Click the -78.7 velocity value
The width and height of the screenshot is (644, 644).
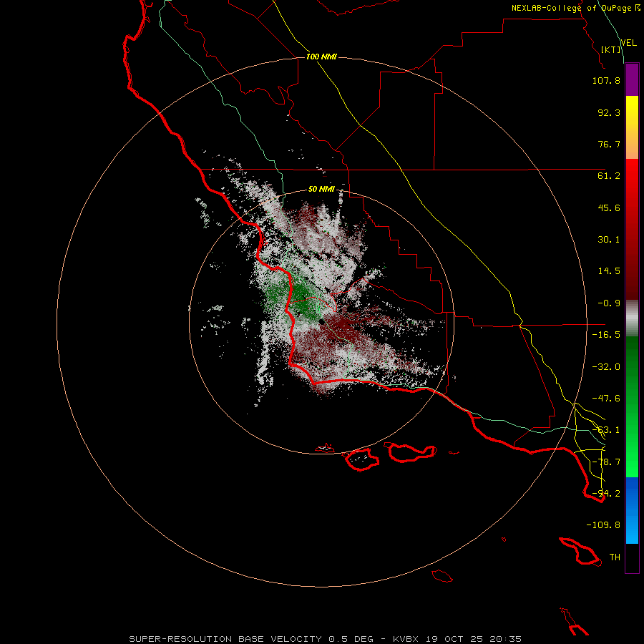coord(606,462)
